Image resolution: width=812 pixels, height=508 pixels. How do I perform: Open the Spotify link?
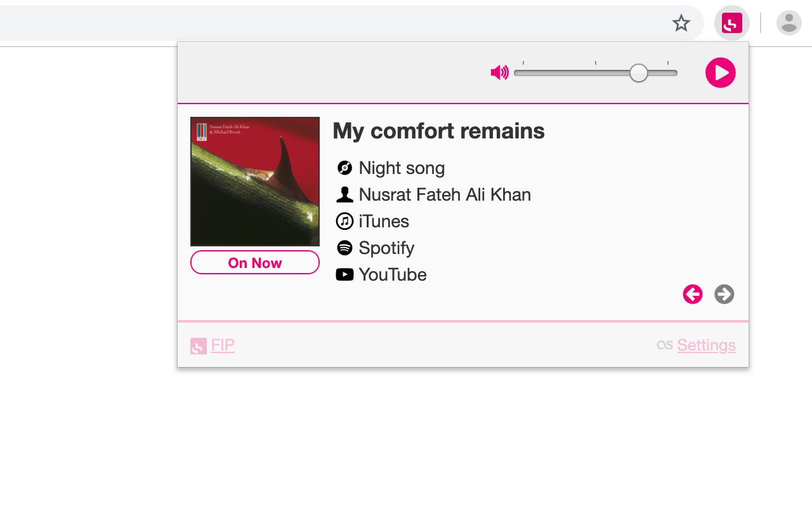(x=386, y=248)
